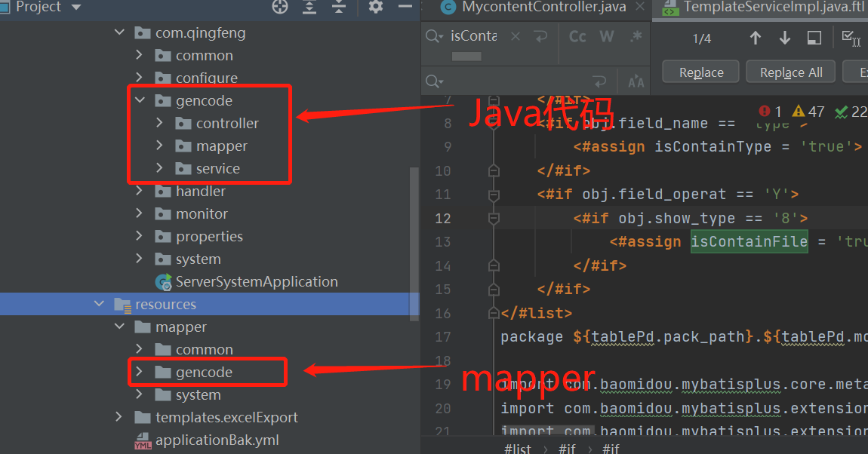Screen dimensions: 868x454
Task: Select the controller package
Action: click(227, 123)
